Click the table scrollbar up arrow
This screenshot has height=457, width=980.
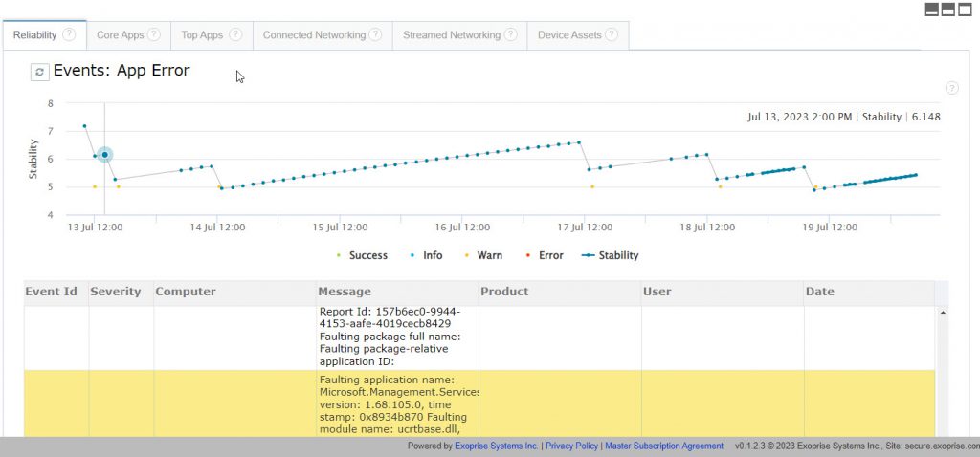tap(943, 313)
